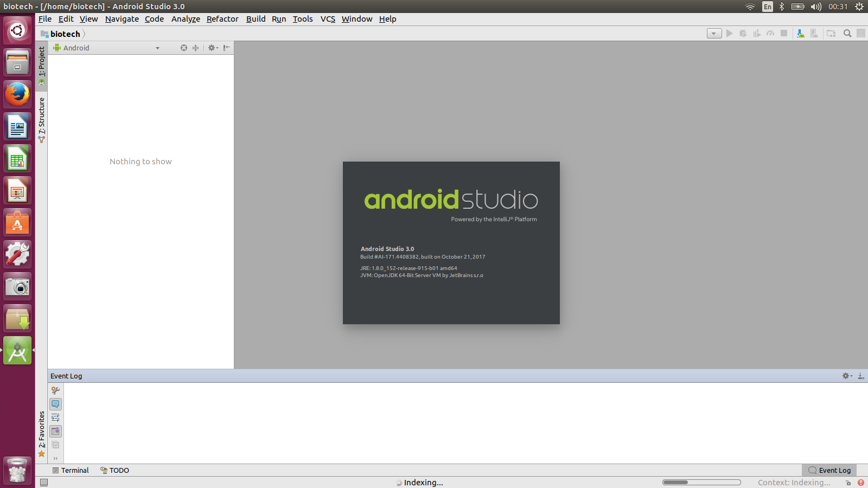868x488 pixels.
Task: Open Event Log settings wrench icon
Action: tap(55, 390)
